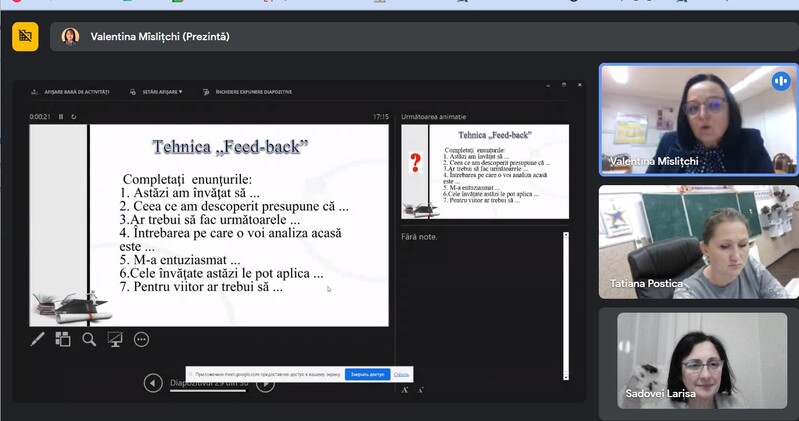Pause the presentation timer
The width and height of the screenshot is (799, 421).
[60, 117]
